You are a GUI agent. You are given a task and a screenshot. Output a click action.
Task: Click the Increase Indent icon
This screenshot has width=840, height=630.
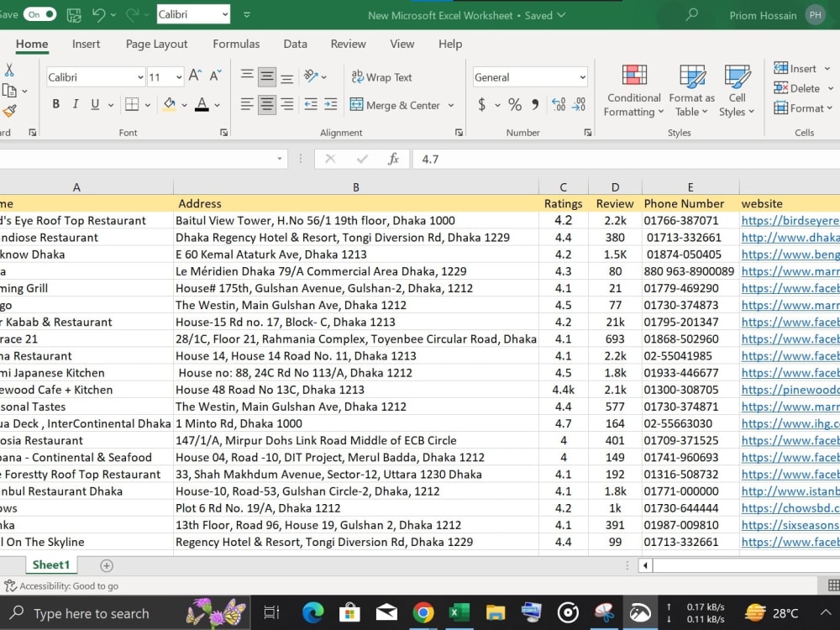(x=330, y=104)
